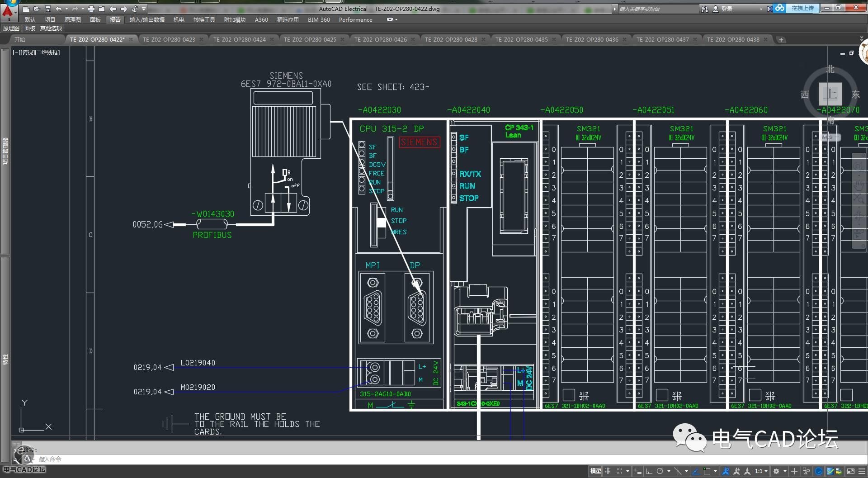868x478 pixels.
Task: Switch to drawing tab TE-Z02-OP280-0423
Action: 169,40
